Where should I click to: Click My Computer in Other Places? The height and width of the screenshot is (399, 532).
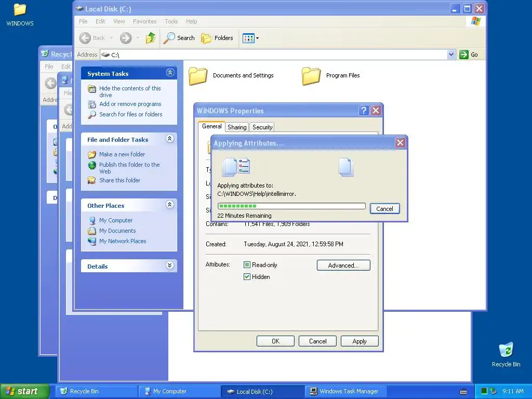click(116, 220)
